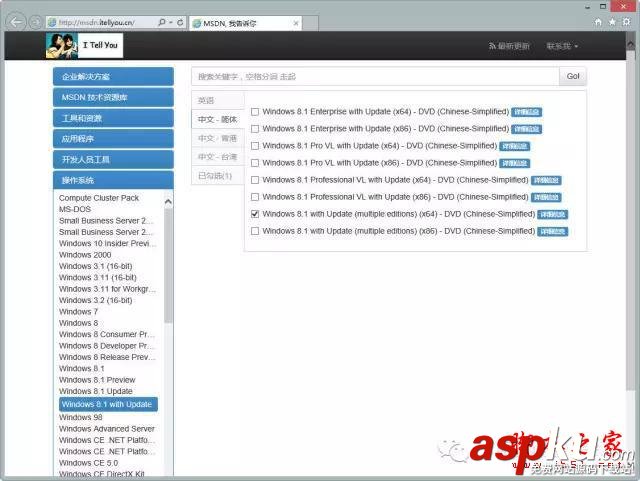Screen dimensions: 640x481
Task: Open the checked items (1) tab
Action: [218, 176]
